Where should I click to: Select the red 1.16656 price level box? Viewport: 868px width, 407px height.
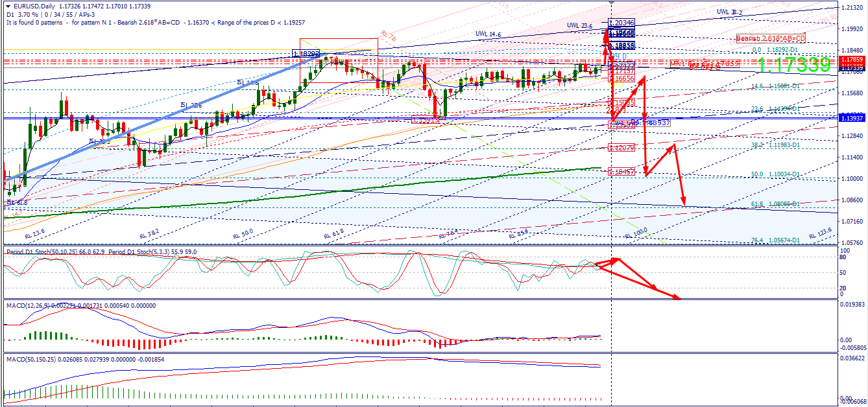621,78
